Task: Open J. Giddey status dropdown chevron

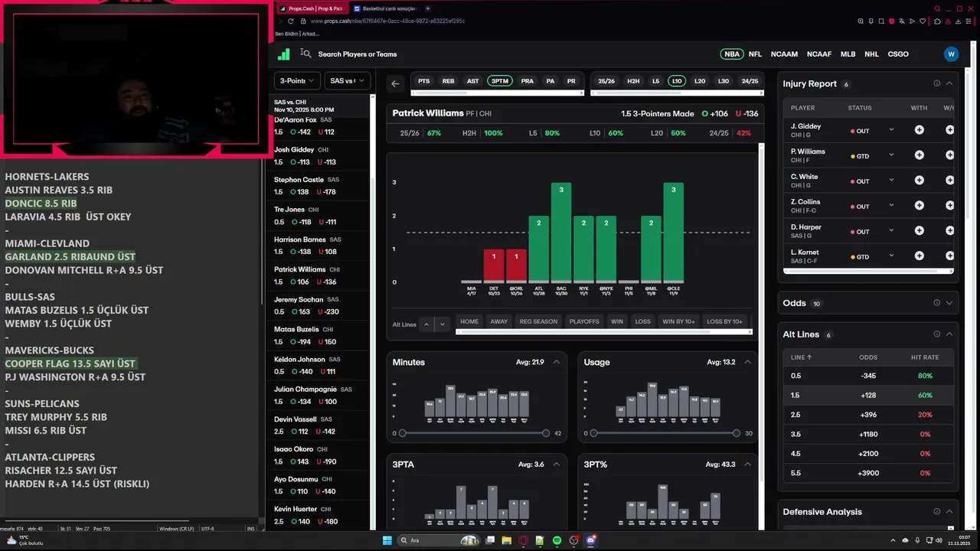Action: point(891,130)
